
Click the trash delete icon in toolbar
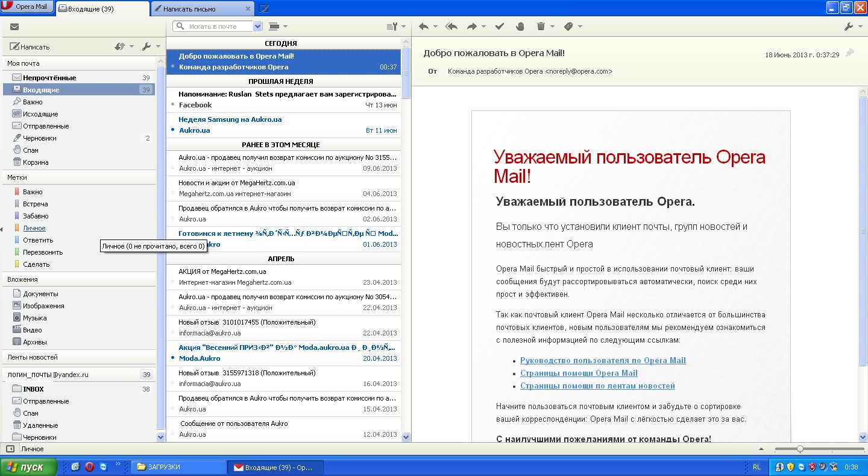(541, 27)
